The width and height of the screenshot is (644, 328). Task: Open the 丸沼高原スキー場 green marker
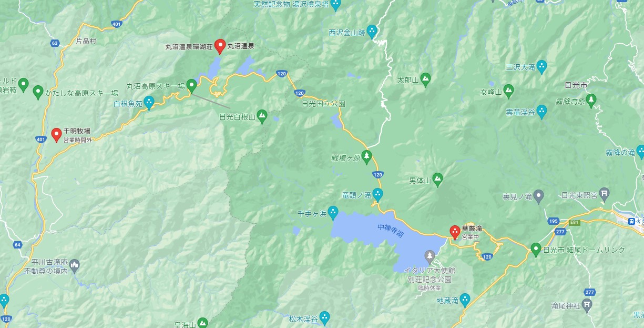click(192, 85)
